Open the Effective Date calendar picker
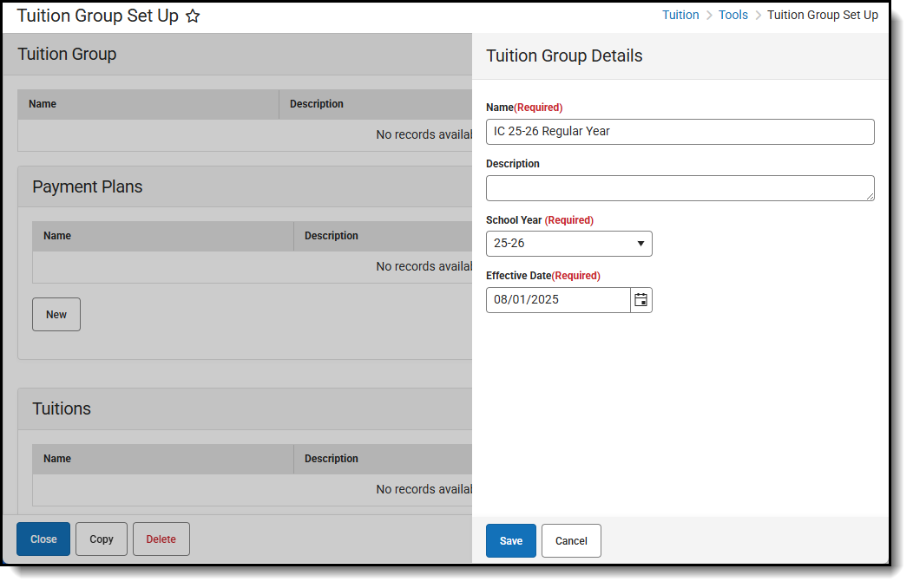This screenshot has width=913, height=588. tap(641, 300)
